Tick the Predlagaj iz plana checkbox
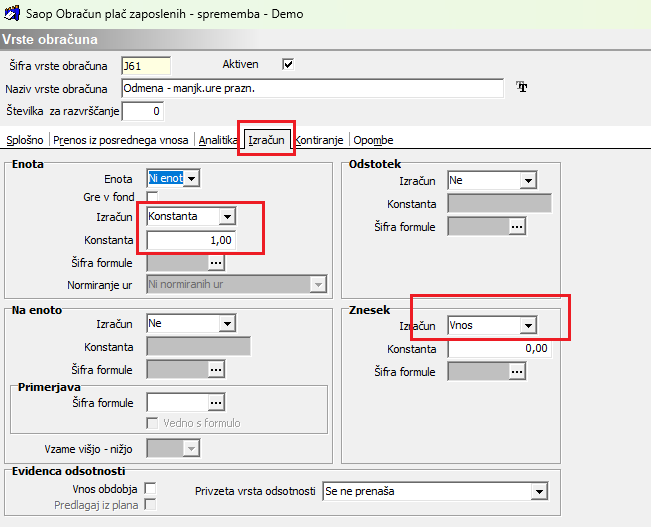This screenshot has height=527, width=651. [x=150, y=505]
